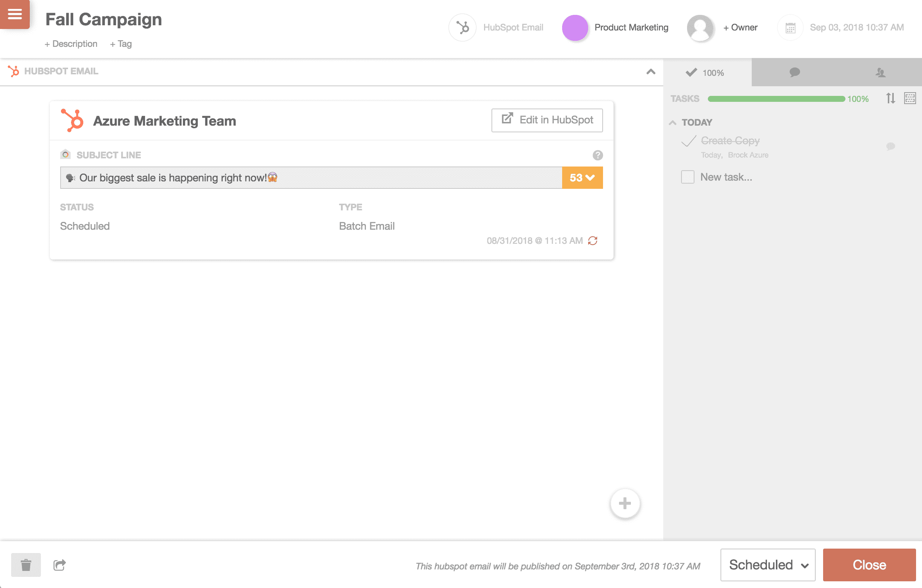Viewport: 922px width, 588px height.
Task: Click the round plus add-content button
Action: [x=625, y=503]
